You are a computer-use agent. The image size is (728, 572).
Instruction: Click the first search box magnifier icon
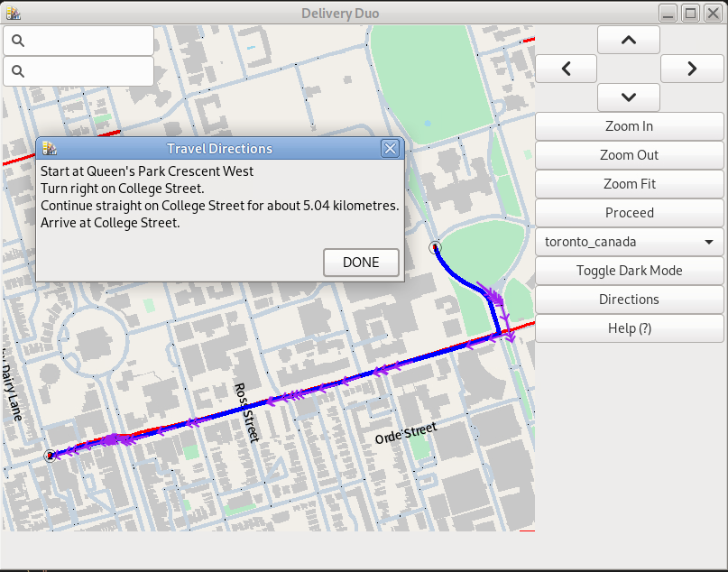click(18, 41)
